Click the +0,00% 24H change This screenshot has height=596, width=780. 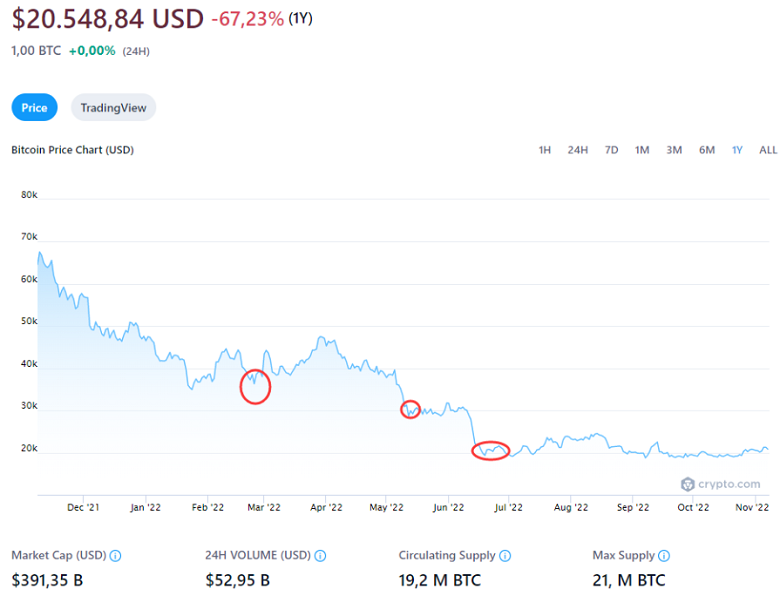92,51
